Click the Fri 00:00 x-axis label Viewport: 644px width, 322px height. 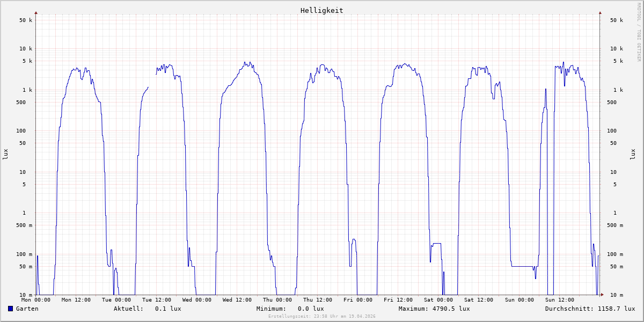tap(358, 300)
